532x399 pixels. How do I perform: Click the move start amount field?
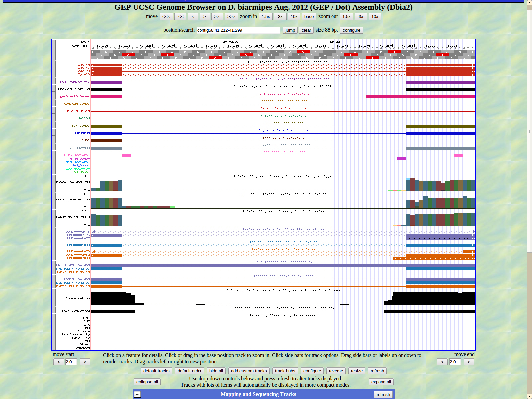pyautogui.click(x=71, y=362)
